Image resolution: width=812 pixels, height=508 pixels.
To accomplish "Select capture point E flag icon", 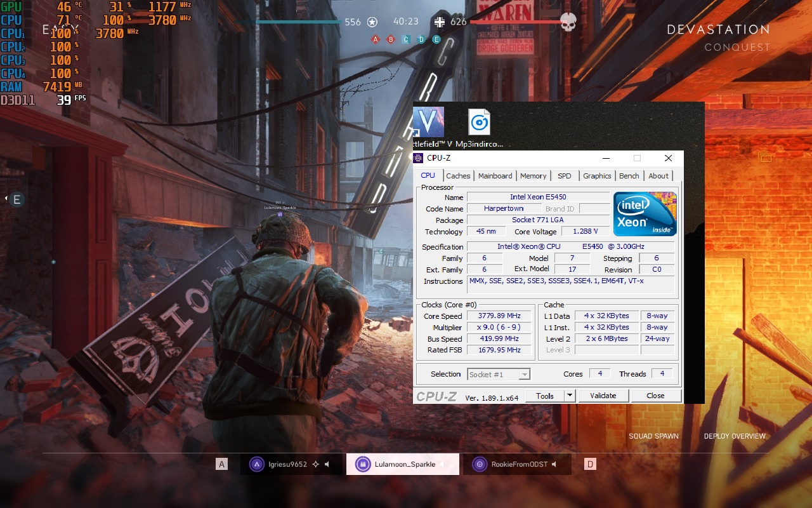I will [436, 39].
